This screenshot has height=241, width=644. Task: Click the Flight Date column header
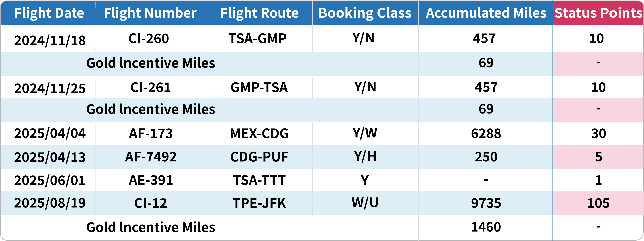pyautogui.click(x=49, y=13)
